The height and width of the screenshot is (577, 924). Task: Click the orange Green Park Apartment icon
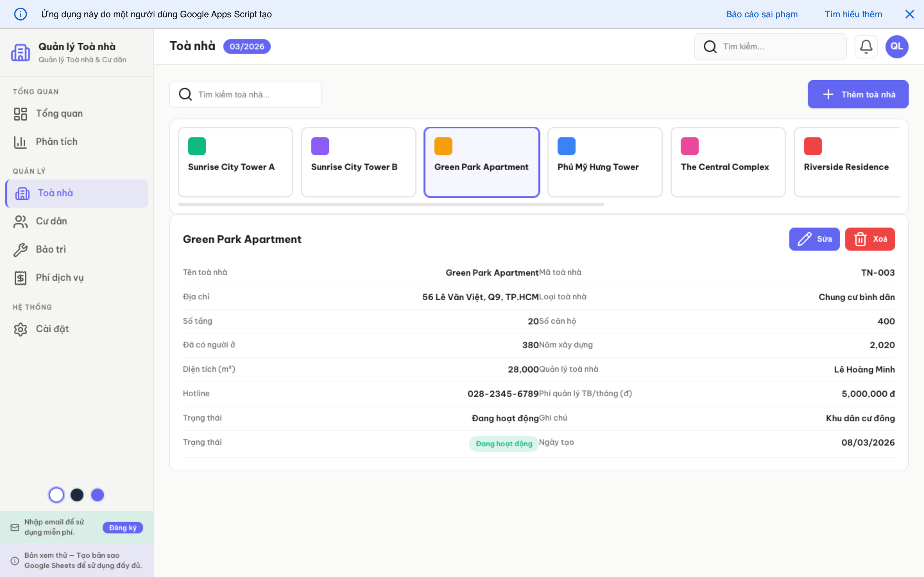tap(443, 146)
